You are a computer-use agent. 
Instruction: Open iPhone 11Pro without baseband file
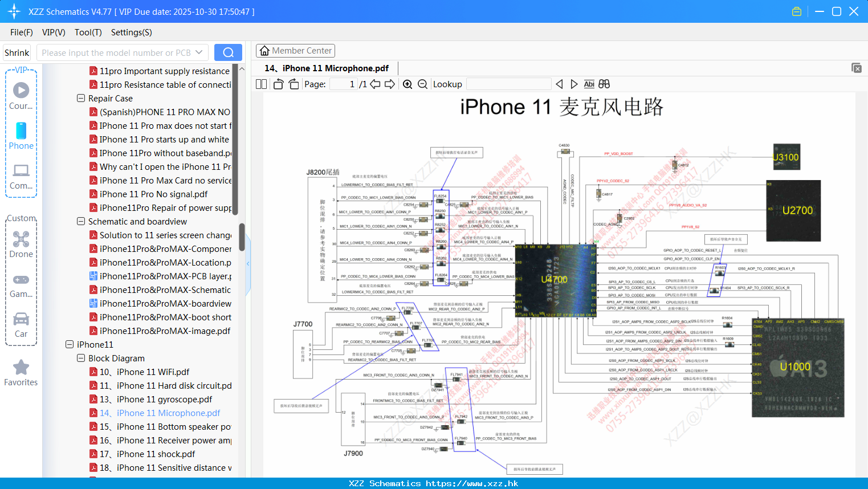(x=160, y=153)
